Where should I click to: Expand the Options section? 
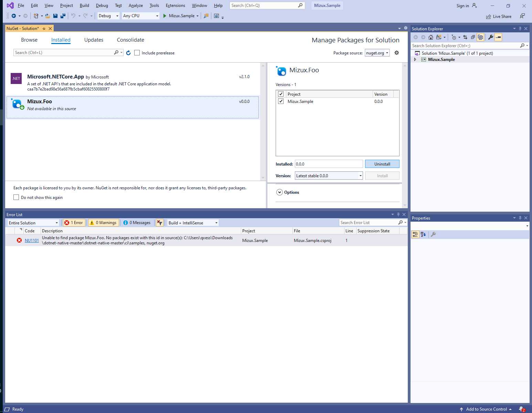click(279, 192)
